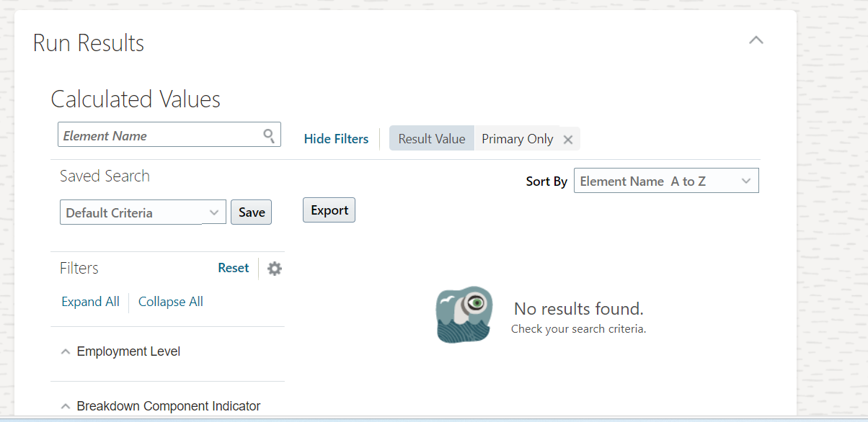Click the Result Value filter chip

coord(432,139)
